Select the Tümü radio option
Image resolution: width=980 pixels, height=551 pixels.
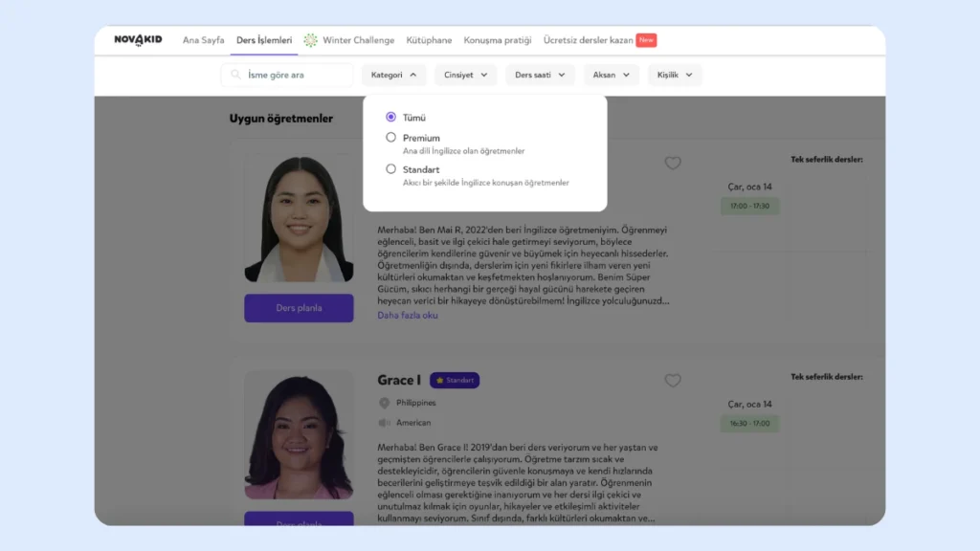(x=390, y=117)
